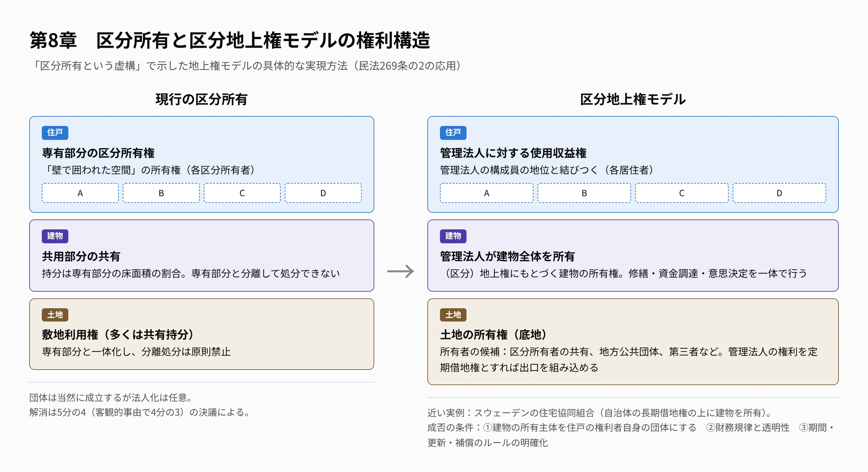Click the column heading 現行の区分所有

pos(201,99)
